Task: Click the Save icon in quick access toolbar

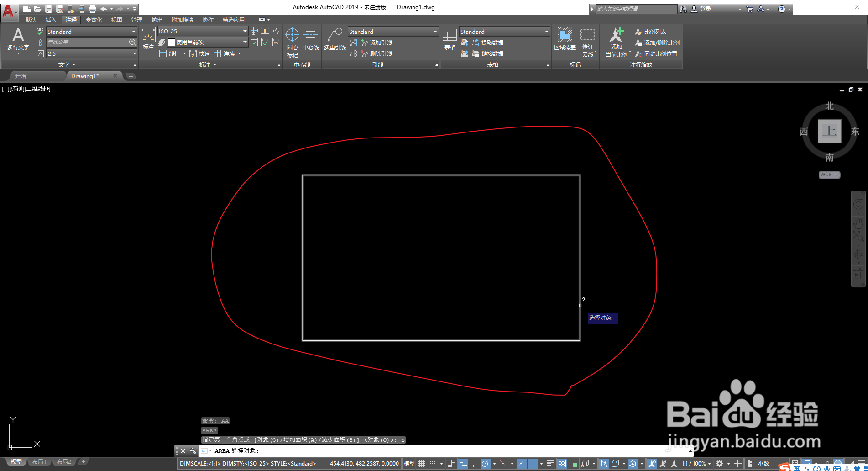Action: pyautogui.click(x=49, y=9)
